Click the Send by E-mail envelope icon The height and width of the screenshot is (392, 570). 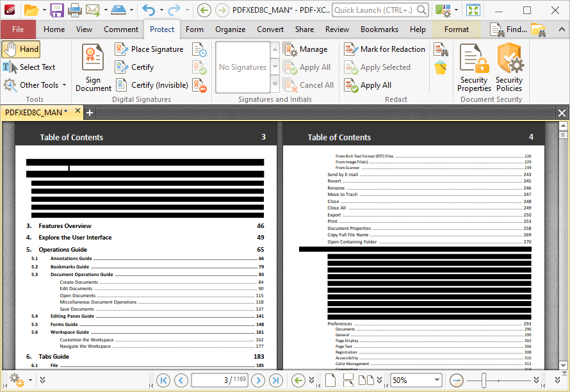coord(93,10)
